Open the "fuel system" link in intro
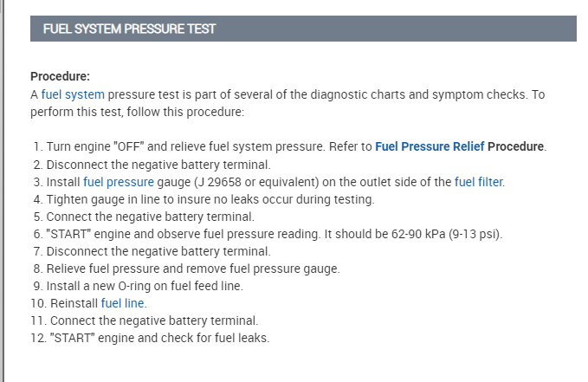This screenshot has height=382, width=588. point(73,94)
